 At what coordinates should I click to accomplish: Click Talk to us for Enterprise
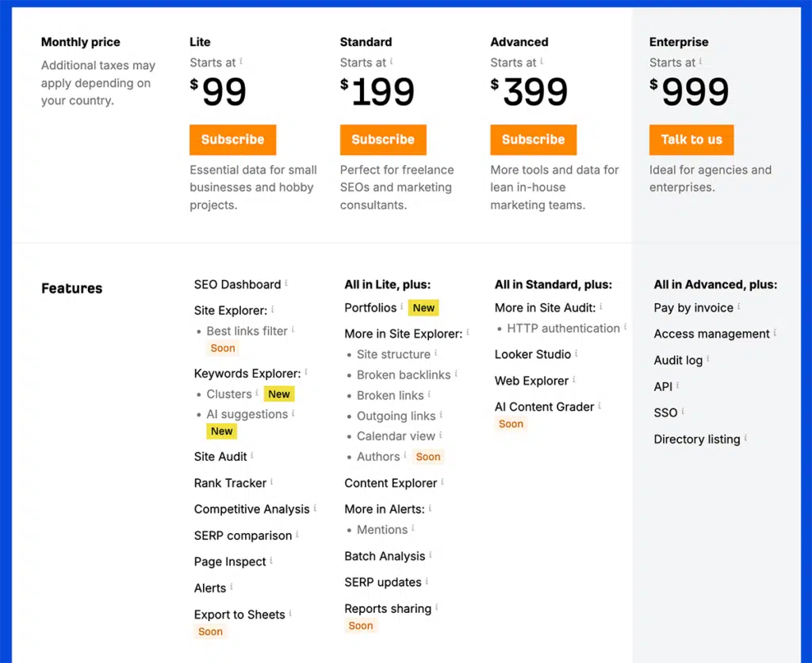[691, 140]
